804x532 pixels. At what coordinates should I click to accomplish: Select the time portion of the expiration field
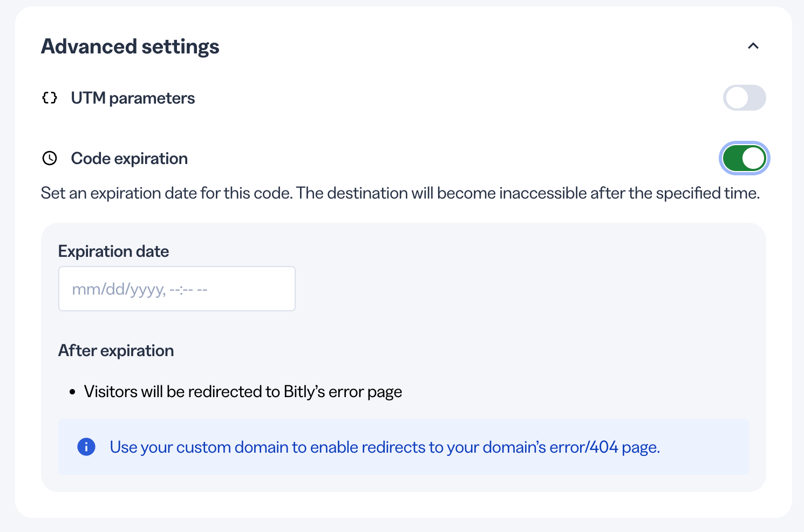188,290
